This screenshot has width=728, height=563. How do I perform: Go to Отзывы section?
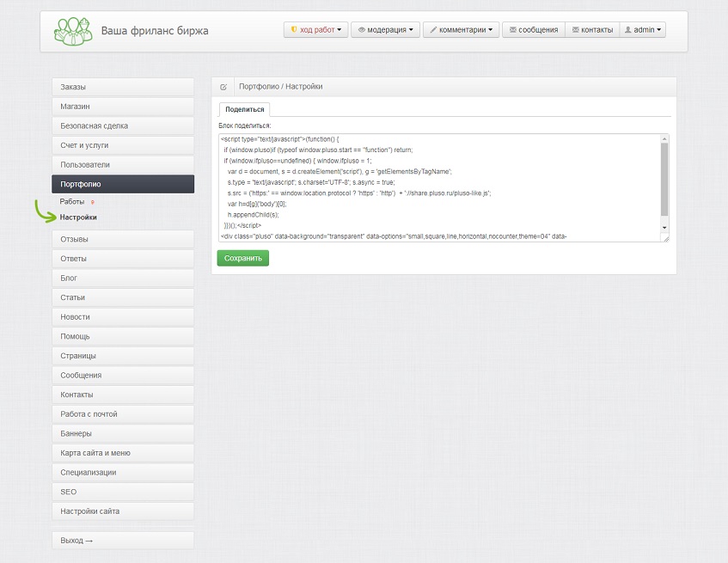click(123, 239)
